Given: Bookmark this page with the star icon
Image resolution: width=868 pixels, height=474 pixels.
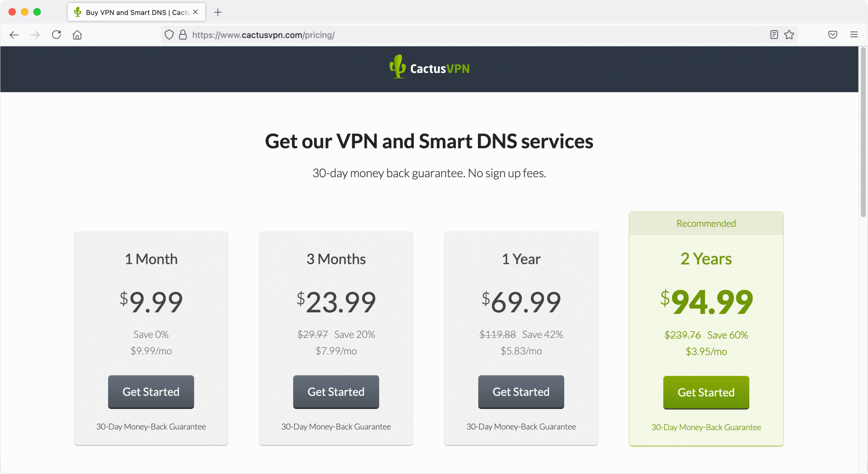Looking at the screenshot, I should [789, 35].
